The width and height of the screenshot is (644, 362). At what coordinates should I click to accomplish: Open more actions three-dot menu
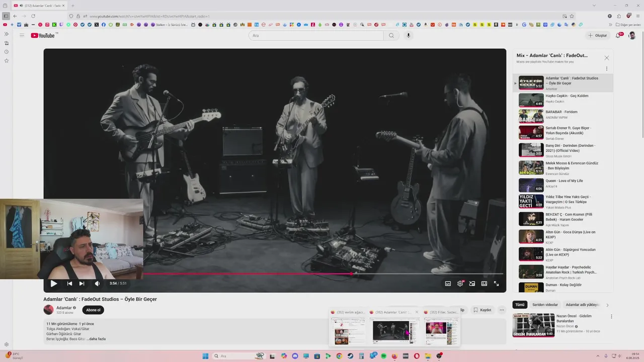click(x=502, y=310)
